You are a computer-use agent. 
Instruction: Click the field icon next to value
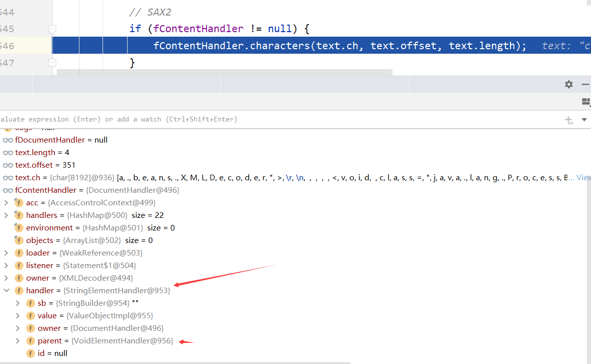[x=30, y=316]
